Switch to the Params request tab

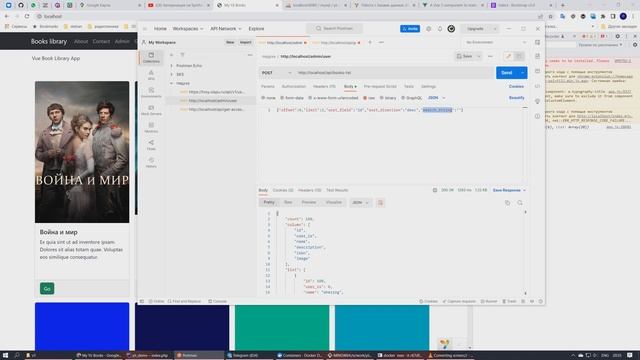268,87
